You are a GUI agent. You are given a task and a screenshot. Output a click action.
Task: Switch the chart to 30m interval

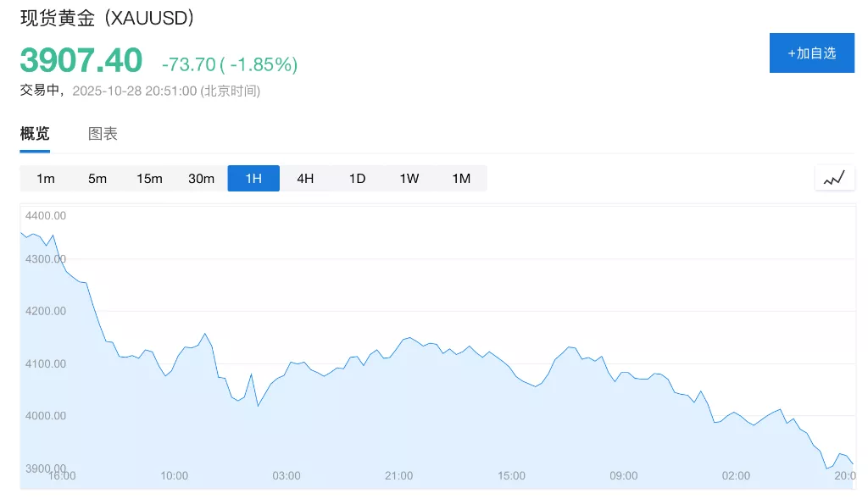click(x=201, y=179)
